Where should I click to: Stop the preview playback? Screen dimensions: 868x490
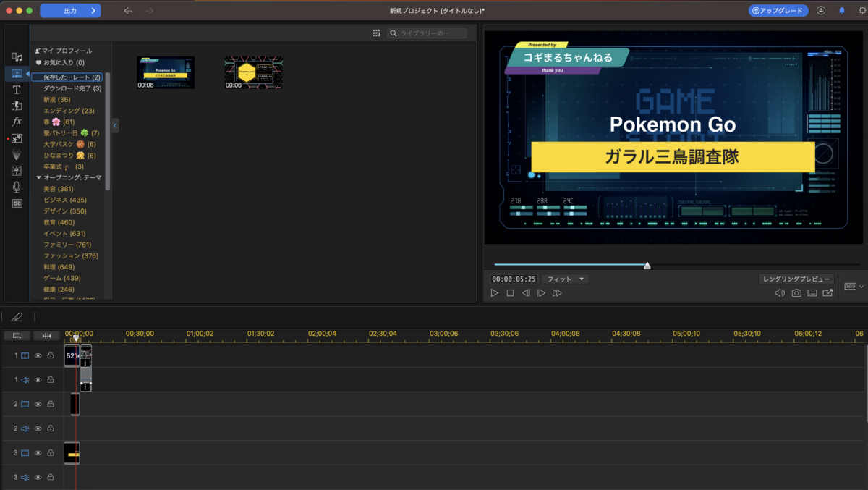[x=510, y=293]
